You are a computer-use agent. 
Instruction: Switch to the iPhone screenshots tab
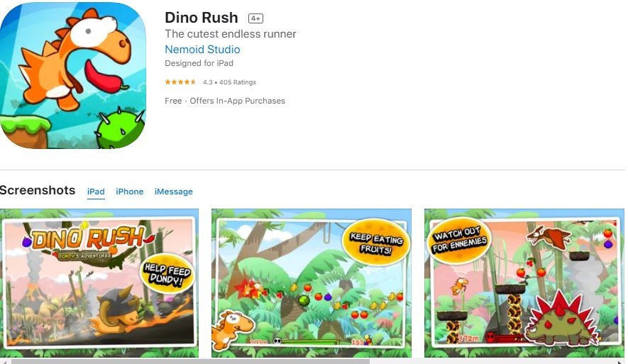point(129,192)
